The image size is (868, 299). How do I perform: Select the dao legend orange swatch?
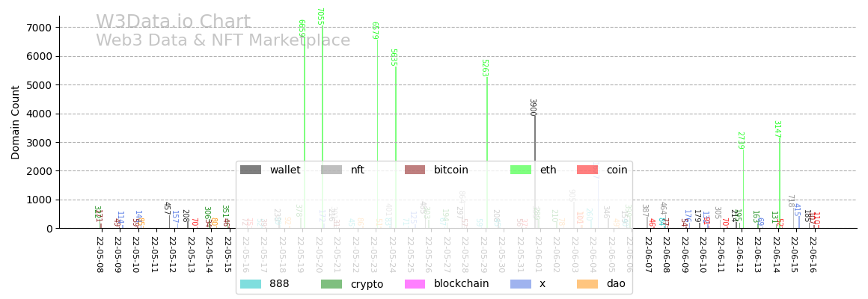click(587, 284)
